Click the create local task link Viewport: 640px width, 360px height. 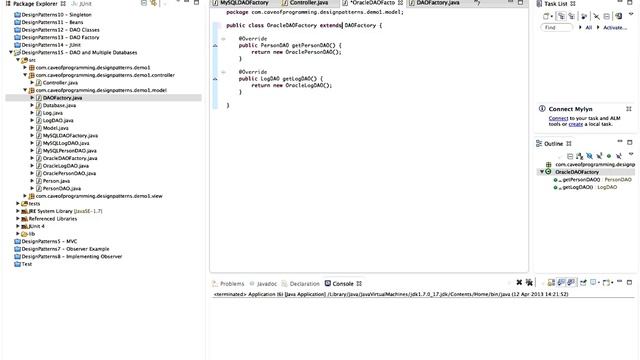pyautogui.click(x=576, y=124)
